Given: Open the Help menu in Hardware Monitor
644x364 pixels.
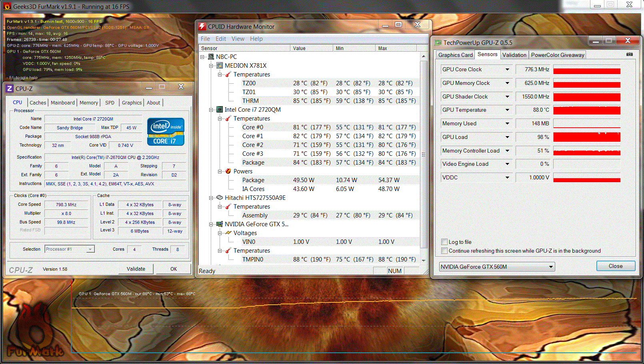Looking at the screenshot, I should pyautogui.click(x=256, y=39).
